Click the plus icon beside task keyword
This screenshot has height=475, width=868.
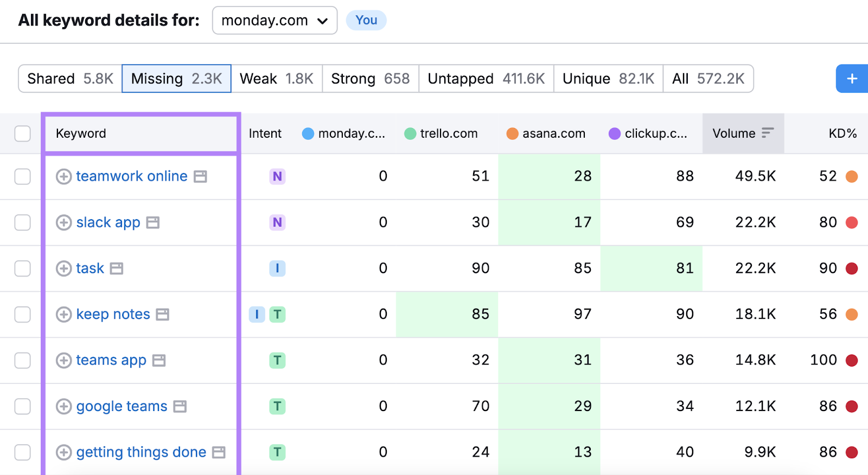click(63, 268)
